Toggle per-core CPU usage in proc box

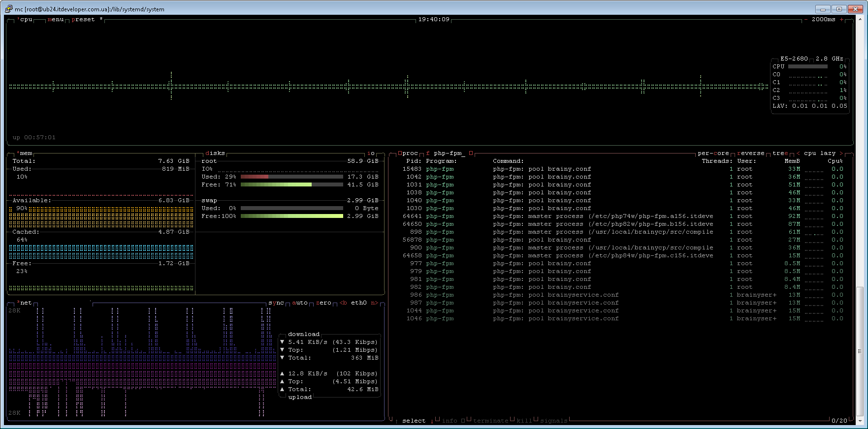(x=713, y=153)
